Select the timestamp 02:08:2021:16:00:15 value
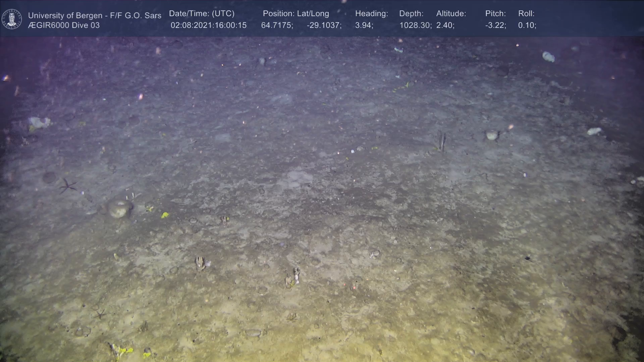Viewport: 644px width, 362px height. pos(208,25)
